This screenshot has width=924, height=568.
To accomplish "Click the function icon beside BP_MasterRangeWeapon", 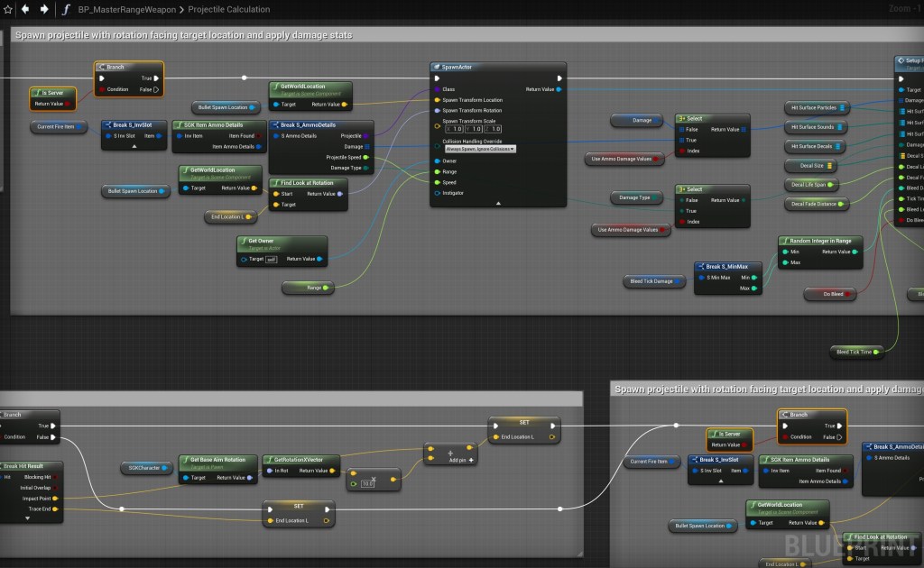I will [67, 9].
